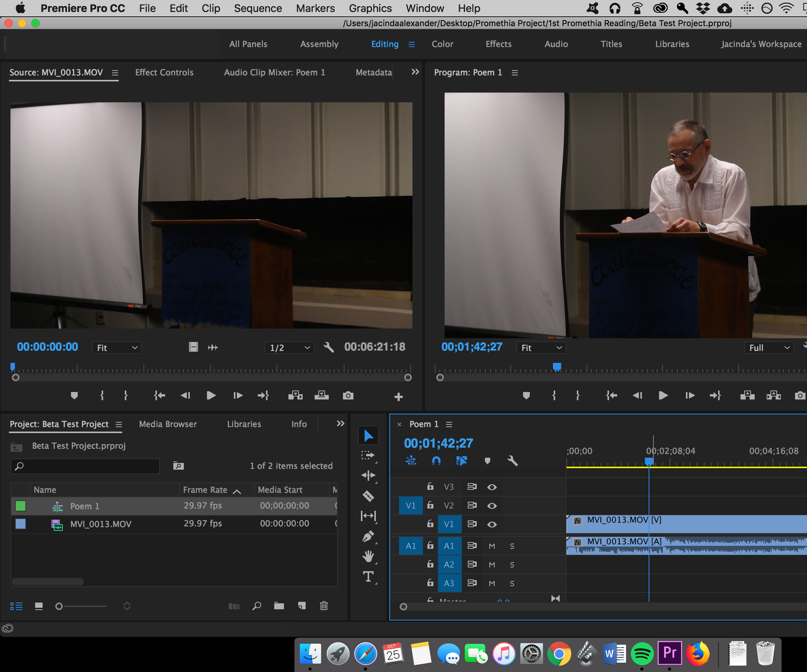Open the Sequence menu
The image size is (807, 672).
point(258,9)
